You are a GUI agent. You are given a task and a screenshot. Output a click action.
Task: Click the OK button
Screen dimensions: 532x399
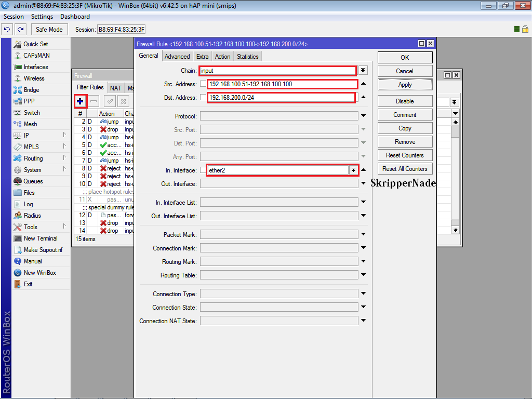pos(405,57)
